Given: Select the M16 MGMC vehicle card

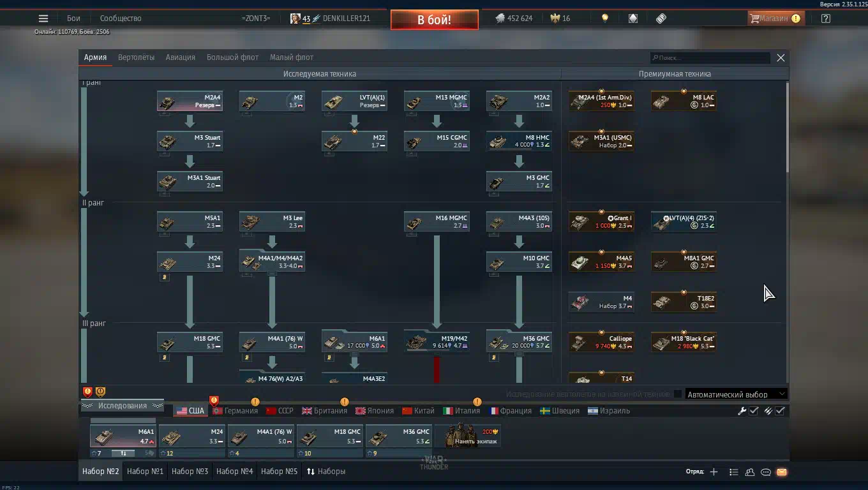Looking at the screenshot, I should tap(437, 221).
